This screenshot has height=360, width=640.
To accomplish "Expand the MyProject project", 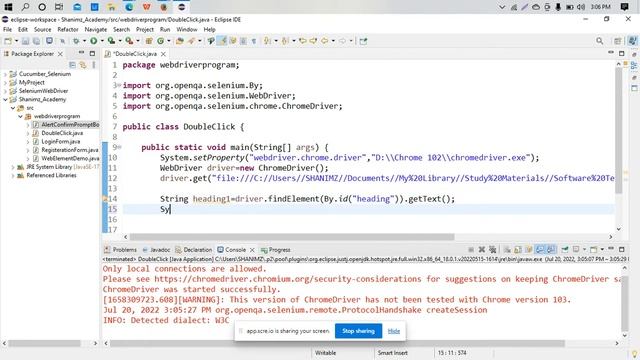I will (x=5, y=82).
